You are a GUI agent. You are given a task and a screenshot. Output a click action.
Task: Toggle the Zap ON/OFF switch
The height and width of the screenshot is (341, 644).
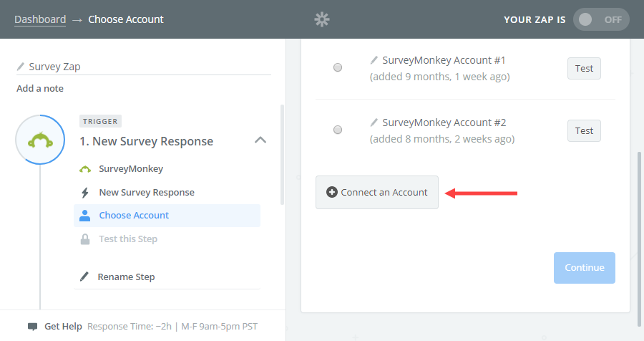pyautogui.click(x=601, y=19)
